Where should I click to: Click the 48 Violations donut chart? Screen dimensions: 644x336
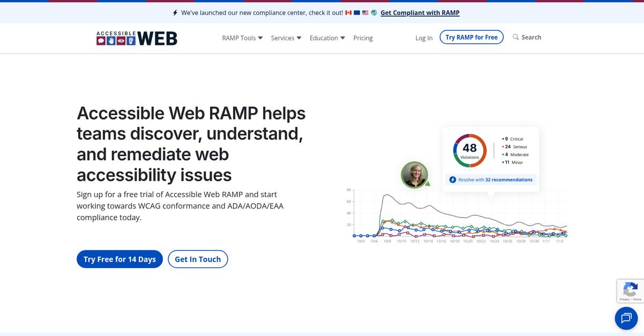click(x=469, y=150)
